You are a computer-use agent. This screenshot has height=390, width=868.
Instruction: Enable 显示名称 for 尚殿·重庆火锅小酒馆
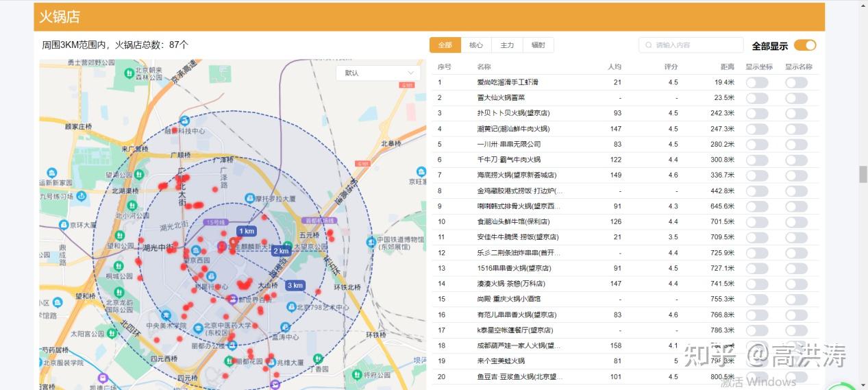pyautogui.click(x=797, y=299)
